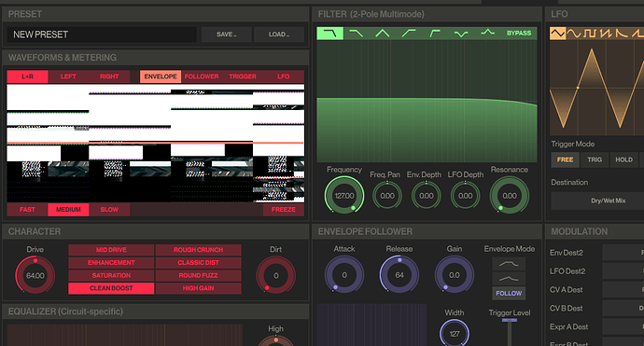
Task: Open the Expr A Dest dropdown
Action: 623,326
